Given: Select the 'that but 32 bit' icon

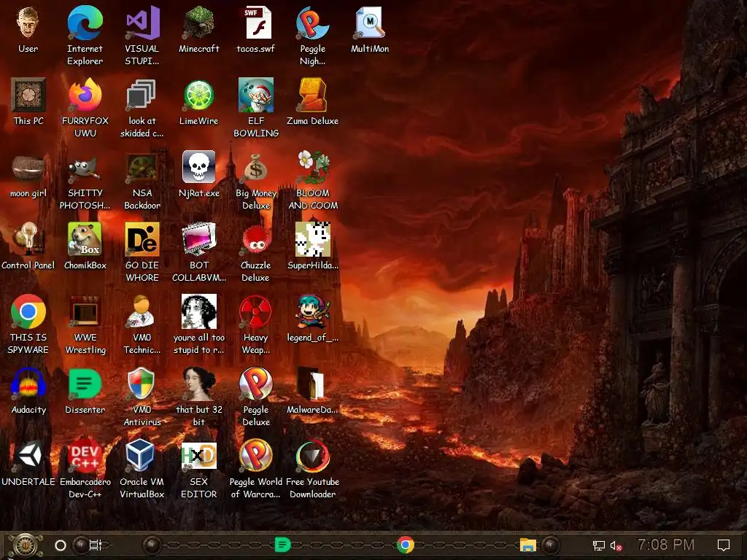Looking at the screenshot, I should click(199, 384).
